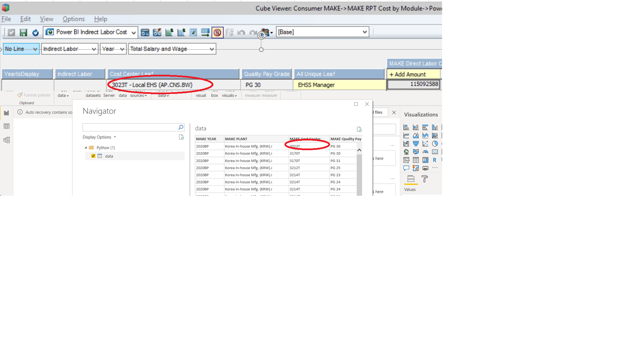Click the blue Recalculate refresh icon
This screenshot has height=362, width=644.
tap(35, 33)
